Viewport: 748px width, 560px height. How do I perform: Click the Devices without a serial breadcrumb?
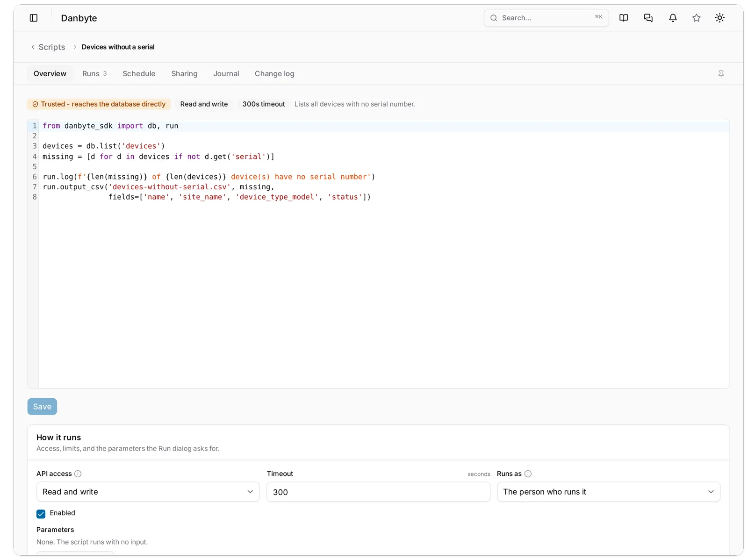pyautogui.click(x=118, y=47)
